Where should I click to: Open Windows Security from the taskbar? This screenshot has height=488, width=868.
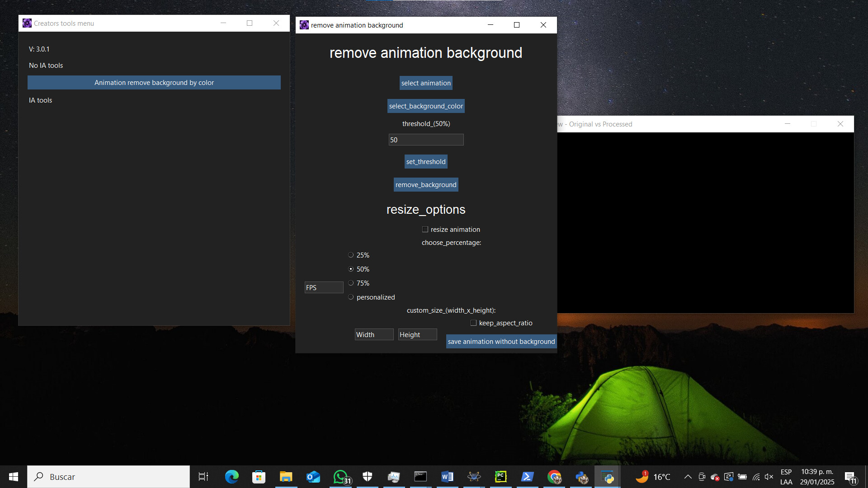click(x=367, y=476)
